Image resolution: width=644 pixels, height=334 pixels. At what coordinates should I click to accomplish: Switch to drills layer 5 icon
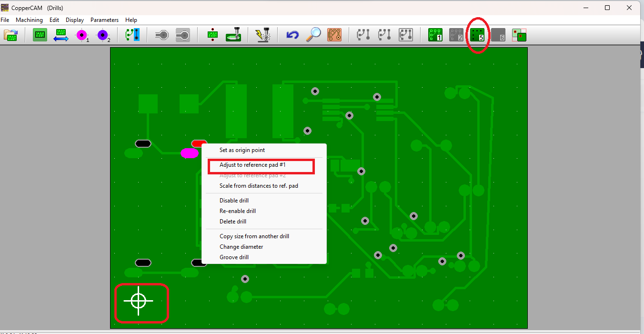pyautogui.click(x=477, y=35)
